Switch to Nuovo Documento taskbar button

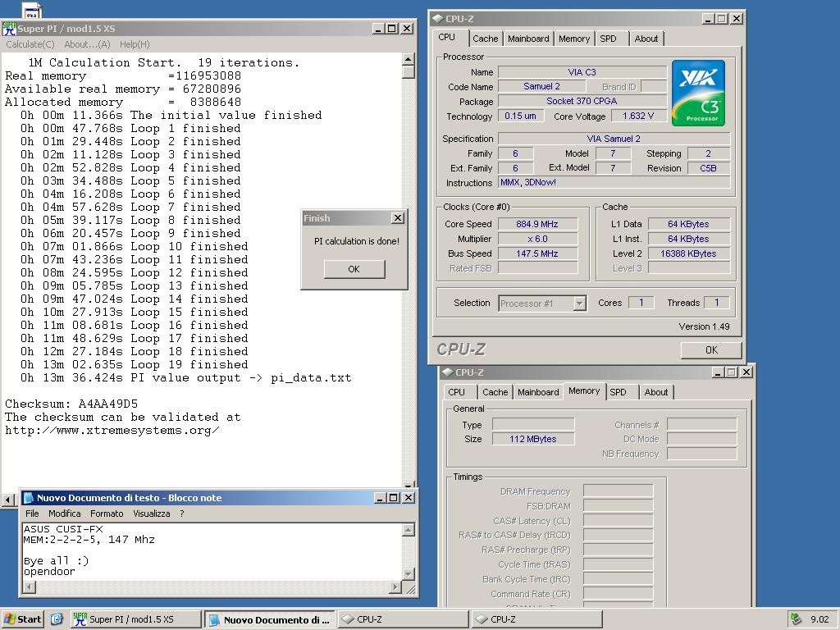point(270,619)
